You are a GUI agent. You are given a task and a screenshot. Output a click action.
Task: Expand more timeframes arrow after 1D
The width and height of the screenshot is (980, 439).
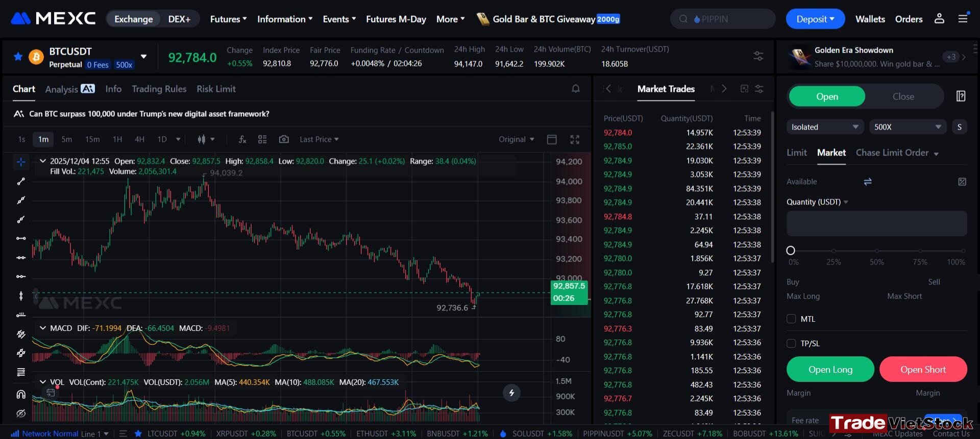point(178,139)
